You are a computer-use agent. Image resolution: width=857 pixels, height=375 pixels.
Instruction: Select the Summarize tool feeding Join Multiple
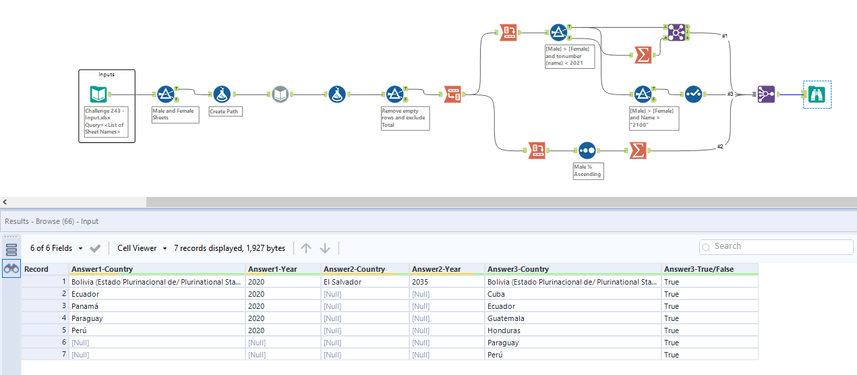643,55
